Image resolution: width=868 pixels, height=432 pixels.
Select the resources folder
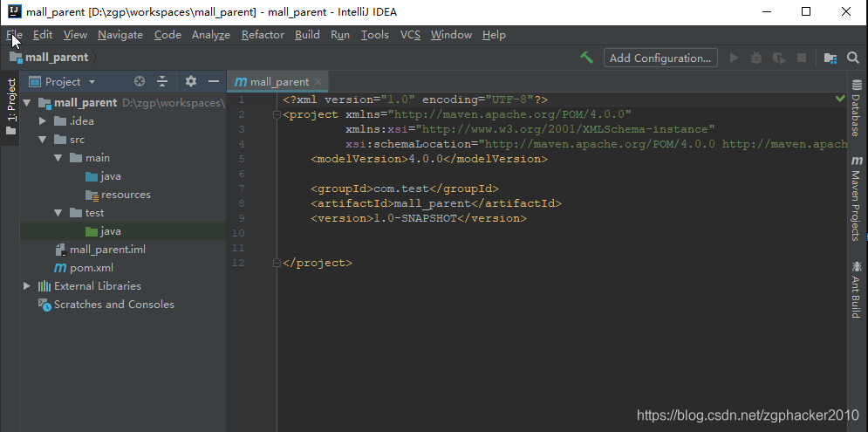pos(118,195)
